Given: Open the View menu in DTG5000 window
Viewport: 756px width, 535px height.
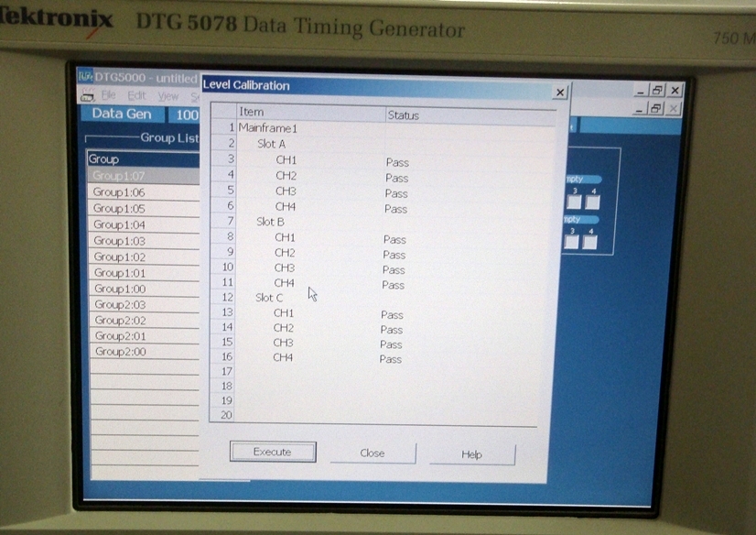Looking at the screenshot, I should (x=168, y=96).
